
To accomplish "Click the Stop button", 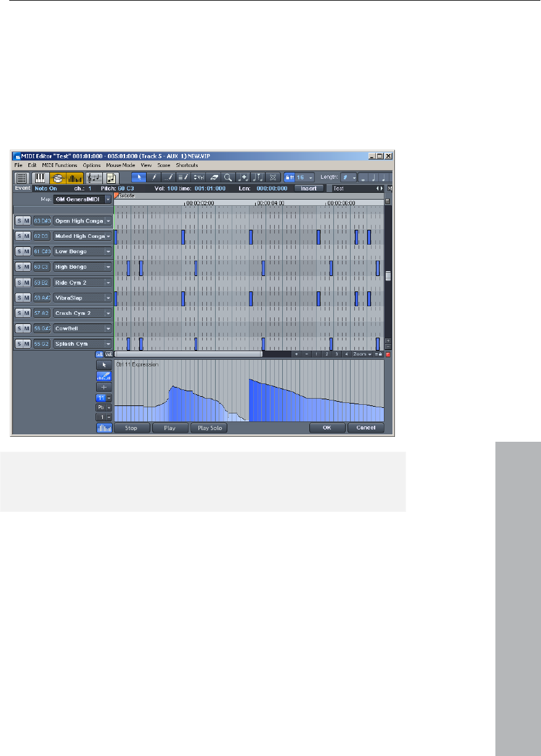I will pos(131,428).
